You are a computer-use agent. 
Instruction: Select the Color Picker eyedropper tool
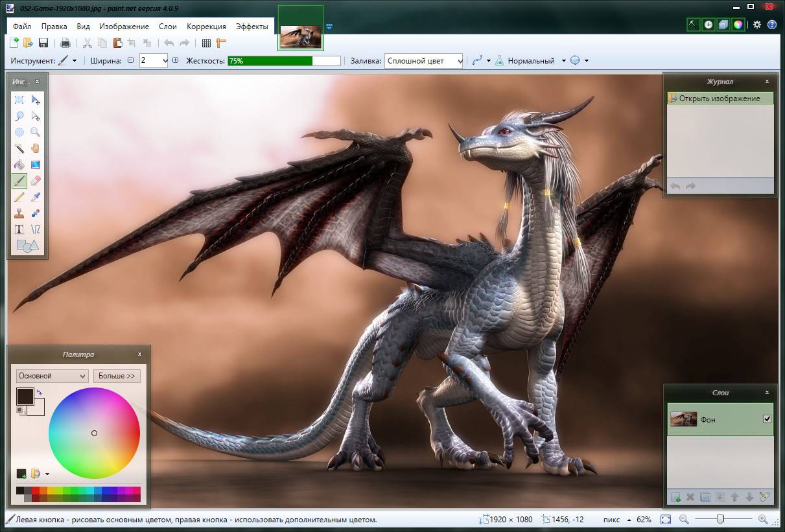click(36, 197)
